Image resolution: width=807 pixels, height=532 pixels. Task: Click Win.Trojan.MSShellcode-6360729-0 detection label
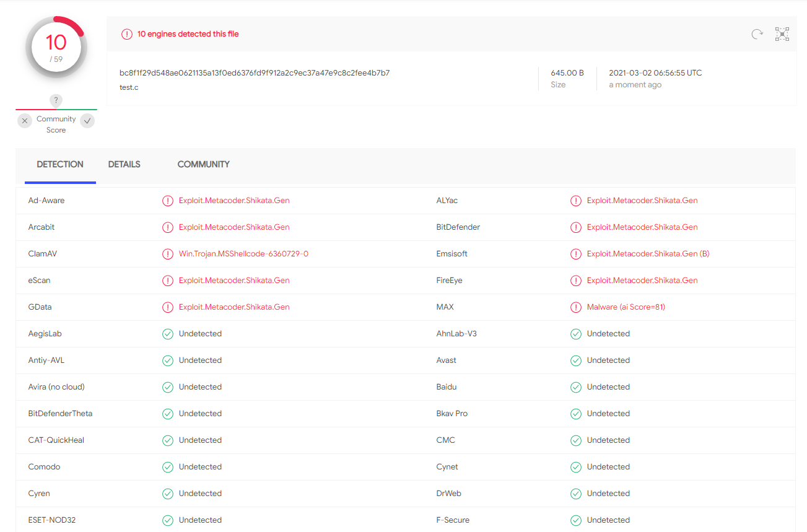(x=243, y=254)
